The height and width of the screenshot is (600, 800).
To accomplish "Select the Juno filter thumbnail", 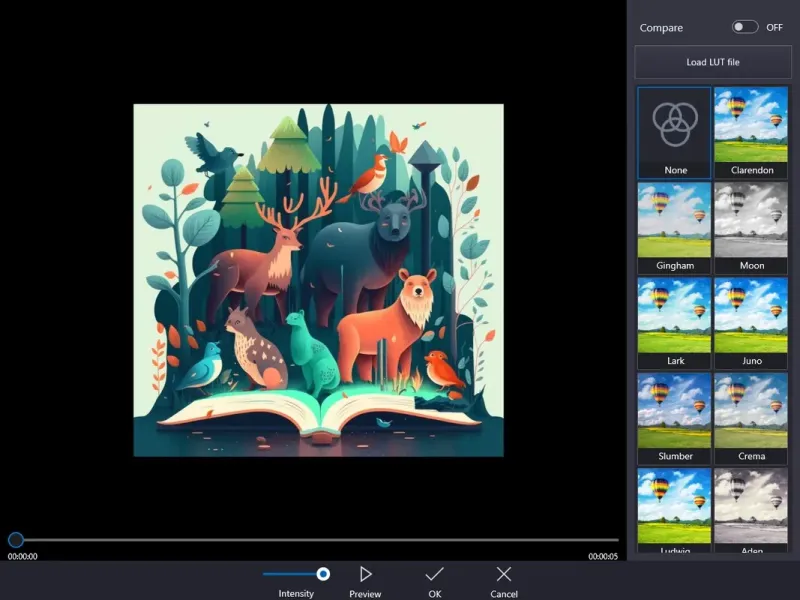I will 751,323.
